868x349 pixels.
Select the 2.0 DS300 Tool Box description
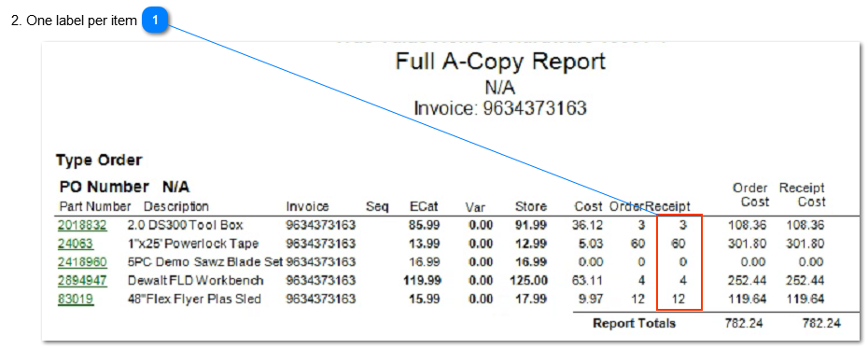[186, 225]
